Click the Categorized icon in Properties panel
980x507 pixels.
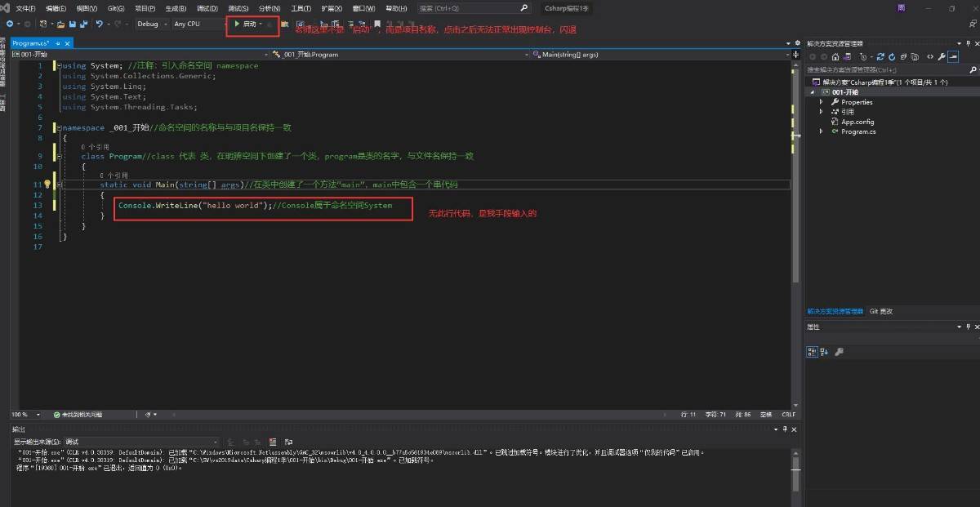point(813,352)
